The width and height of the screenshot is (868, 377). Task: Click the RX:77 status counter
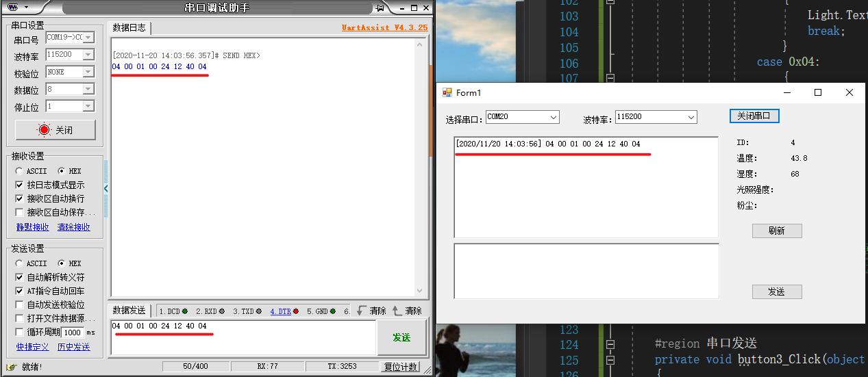267,367
